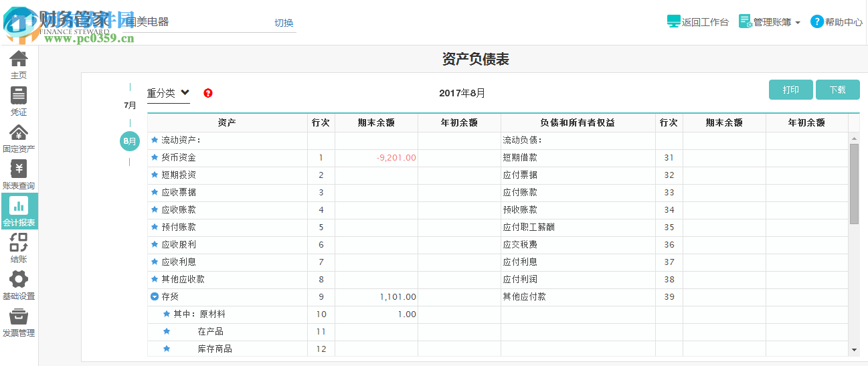868x366 pixels.
Task: Click the star icon beside 在产品
Action: pos(167,332)
